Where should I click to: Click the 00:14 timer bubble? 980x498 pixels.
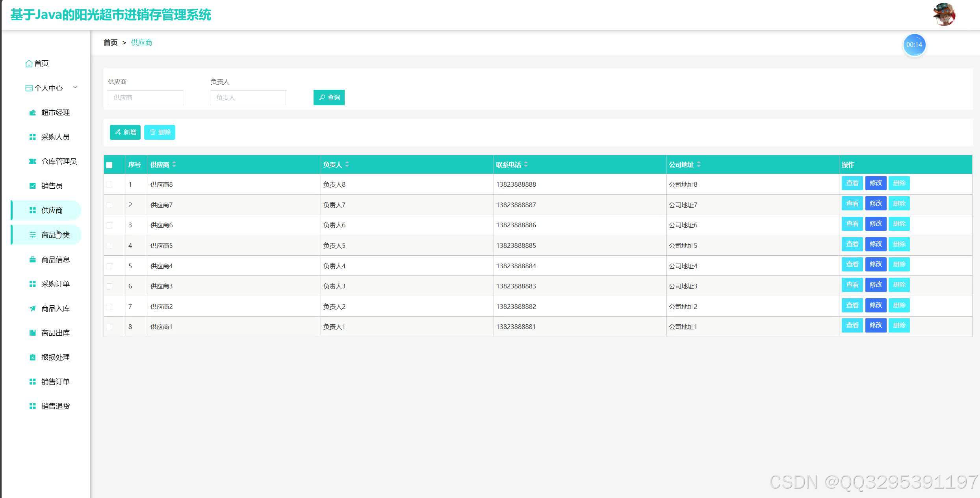point(914,45)
